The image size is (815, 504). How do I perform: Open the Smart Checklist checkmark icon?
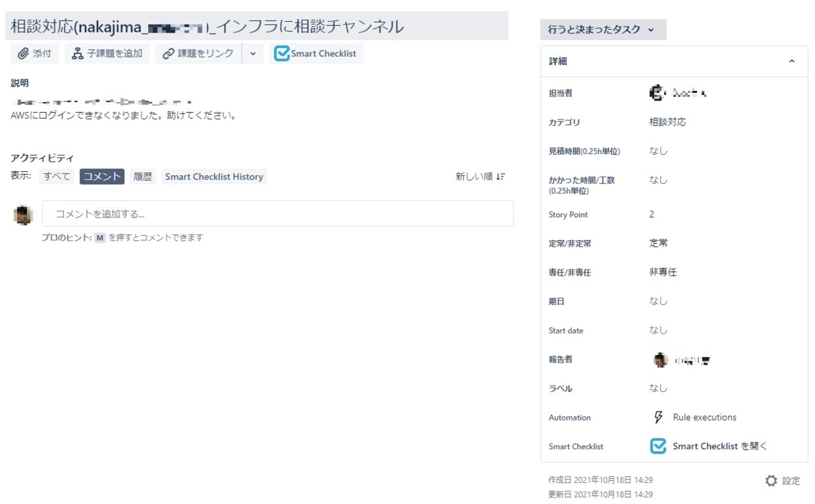point(281,53)
